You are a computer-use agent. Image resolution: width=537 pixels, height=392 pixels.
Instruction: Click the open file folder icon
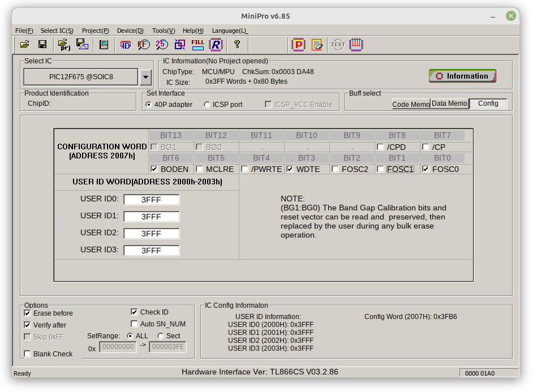point(25,45)
